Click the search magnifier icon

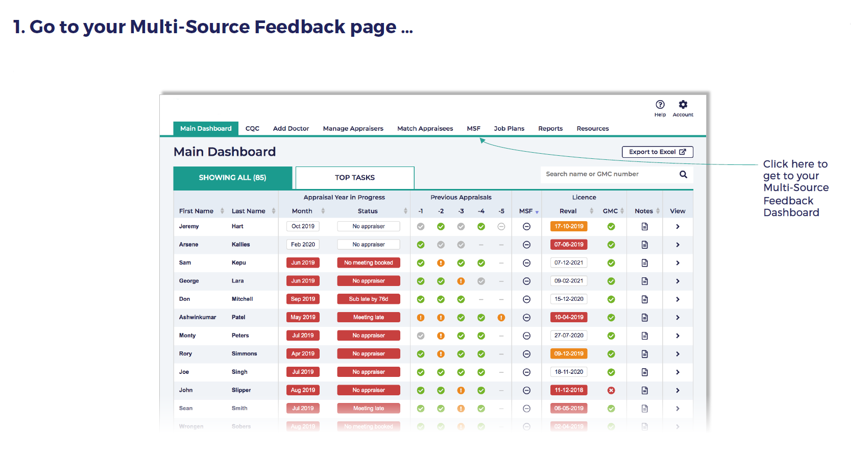click(x=683, y=175)
